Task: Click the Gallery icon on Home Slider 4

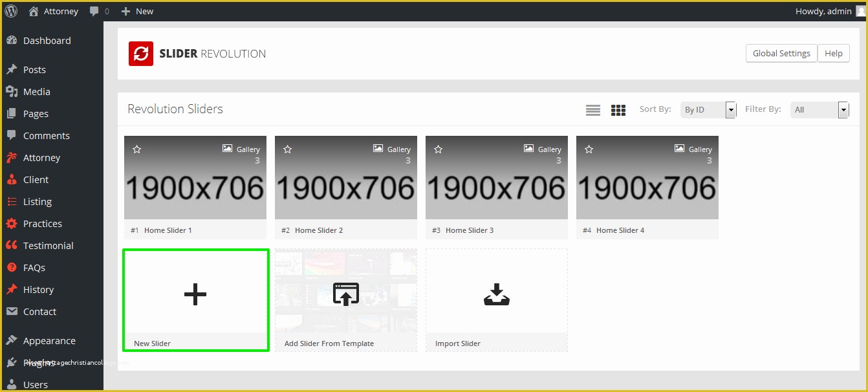Action: tap(679, 148)
